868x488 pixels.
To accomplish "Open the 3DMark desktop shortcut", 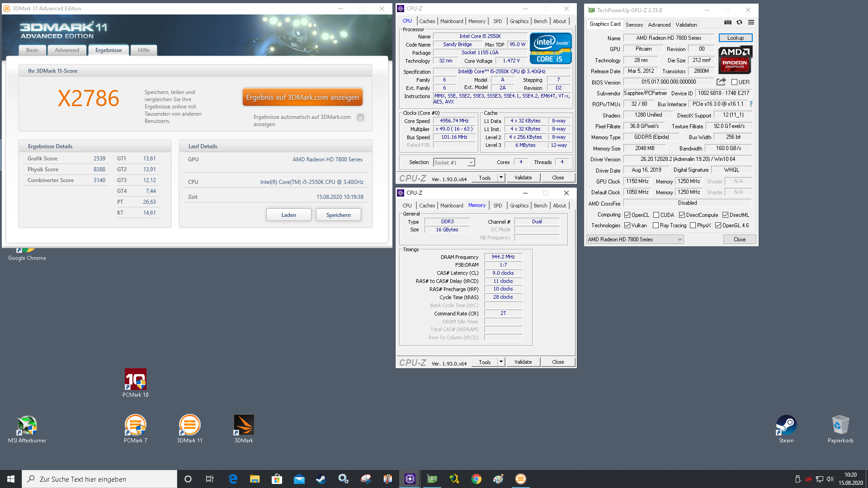I will [x=244, y=429].
